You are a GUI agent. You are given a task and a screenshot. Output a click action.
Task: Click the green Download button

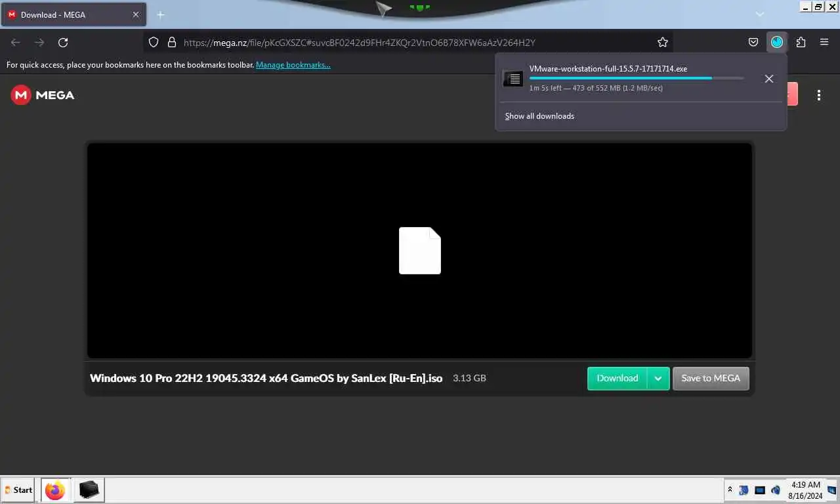point(617,378)
